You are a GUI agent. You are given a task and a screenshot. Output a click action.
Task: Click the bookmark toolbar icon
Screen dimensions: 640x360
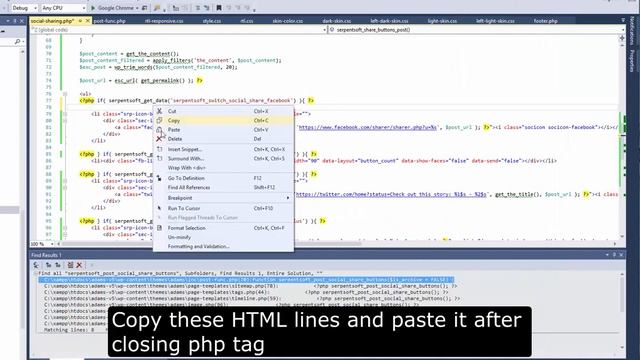[219, 8]
